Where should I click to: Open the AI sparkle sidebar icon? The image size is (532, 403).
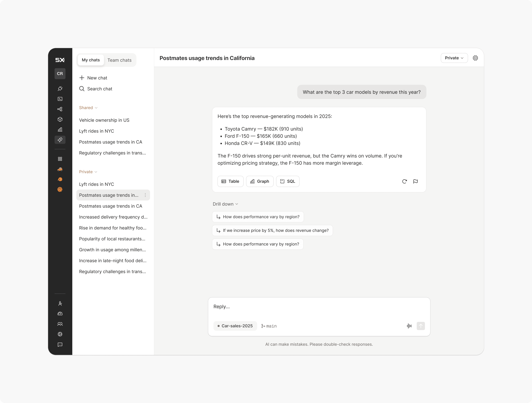pos(60,140)
